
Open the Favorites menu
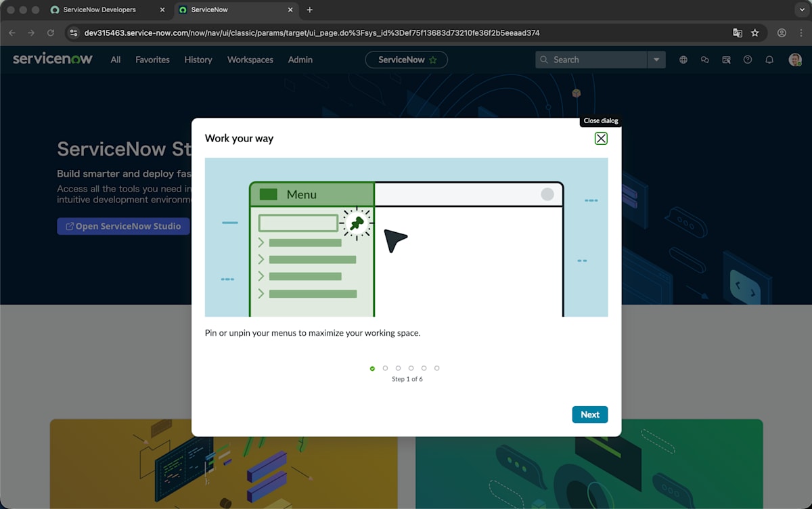click(x=152, y=60)
